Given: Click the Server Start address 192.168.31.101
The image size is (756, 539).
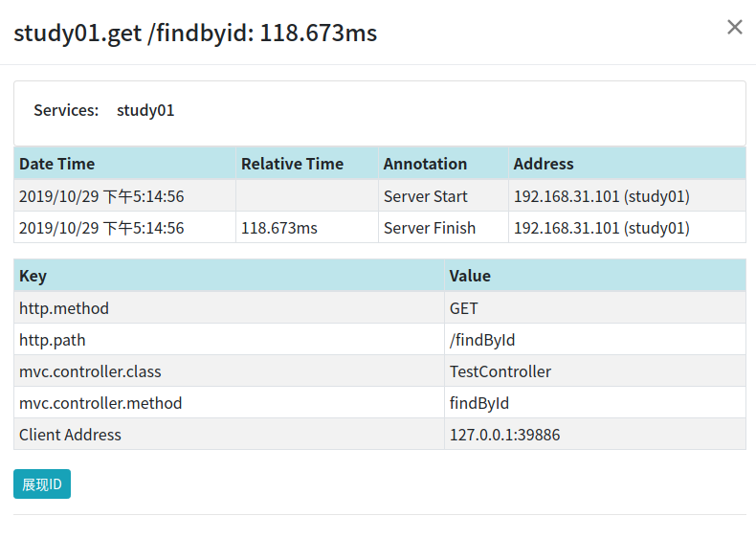Looking at the screenshot, I should pos(601,196).
